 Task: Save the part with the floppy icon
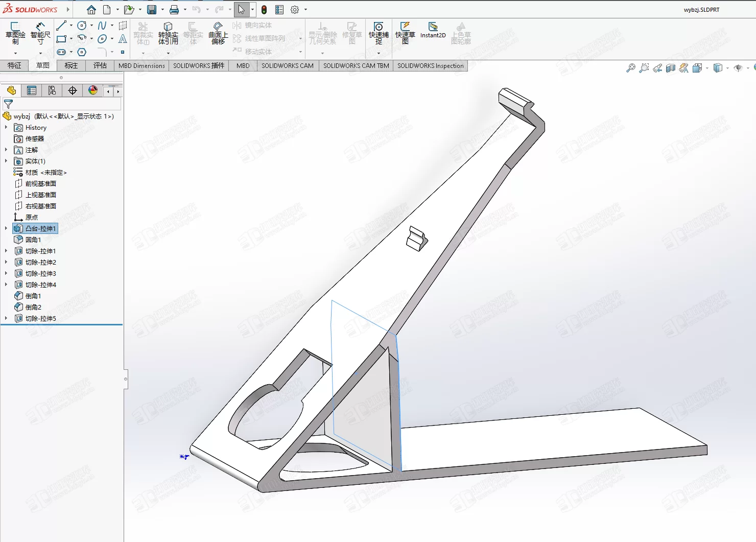pos(152,9)
